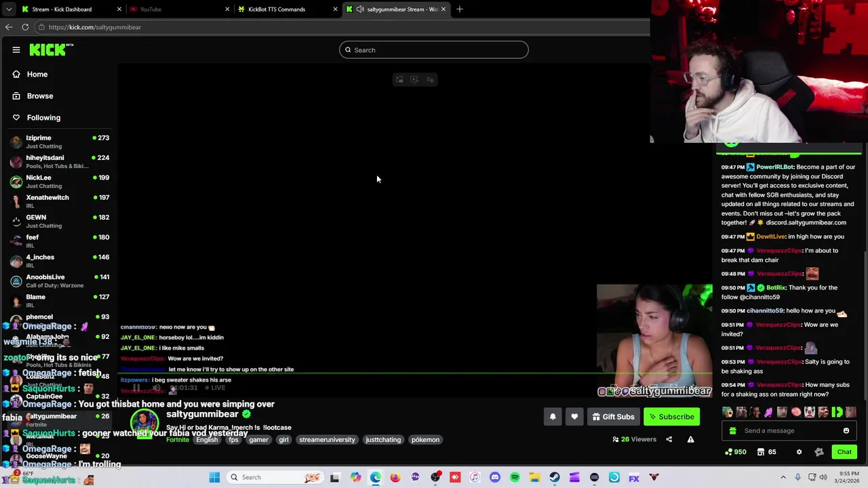
Task: Click the Fortnite category link
Action: click(x=178, y=440)
